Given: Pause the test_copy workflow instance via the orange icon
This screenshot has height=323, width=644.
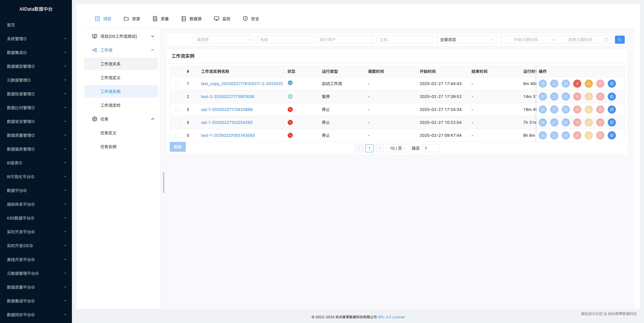Looking at the screenshot, I should (x=589, y=84).
